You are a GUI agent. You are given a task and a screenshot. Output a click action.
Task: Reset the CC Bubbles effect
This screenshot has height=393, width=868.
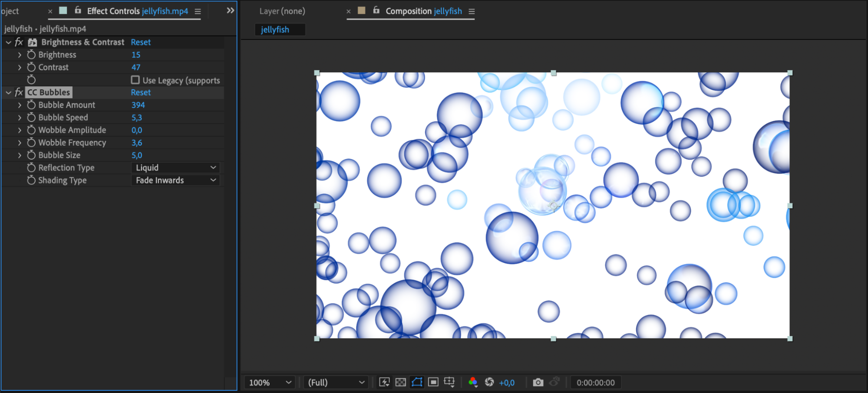click(141, 92)
